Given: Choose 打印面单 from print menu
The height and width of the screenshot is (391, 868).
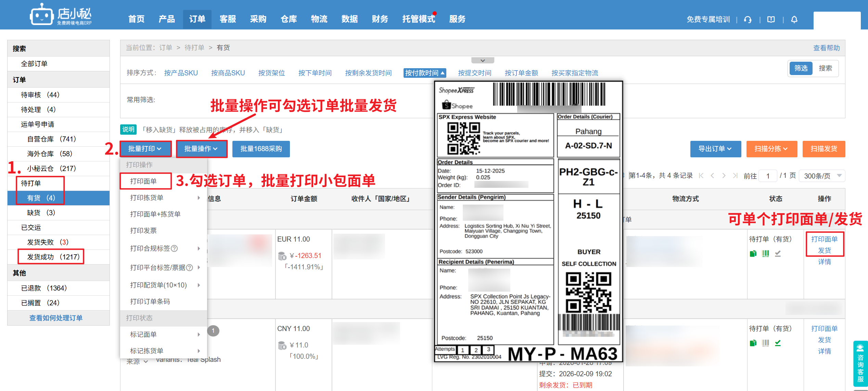Looking at the screenshot, I should pyautogui.click(x=144, y=181).
